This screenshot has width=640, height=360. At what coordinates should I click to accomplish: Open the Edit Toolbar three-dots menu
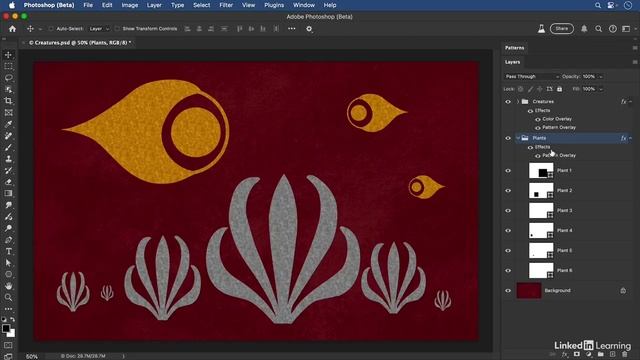pos(8,309)
